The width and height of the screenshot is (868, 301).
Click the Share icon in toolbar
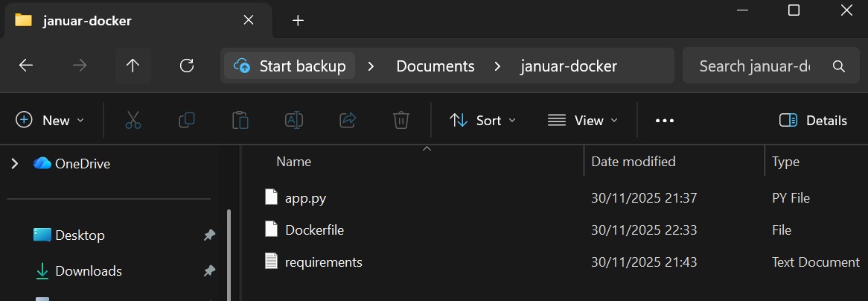(x=347, y=120)
